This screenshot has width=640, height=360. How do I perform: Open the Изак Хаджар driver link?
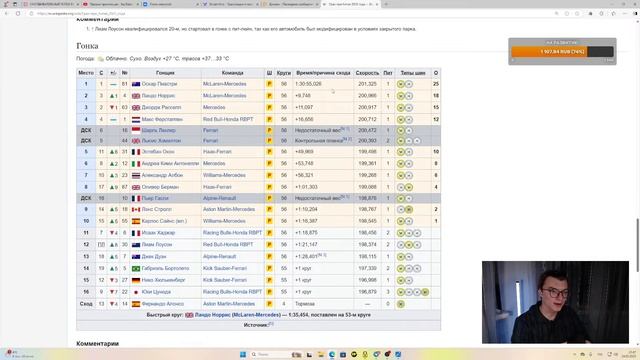click(x=158, y=233)
